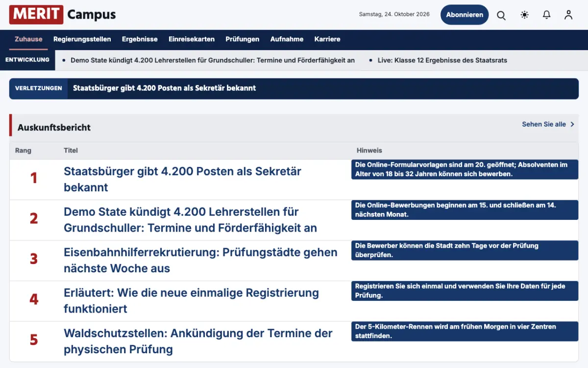Click note about 5-Kilometer-Rennen

coord(465,331)
